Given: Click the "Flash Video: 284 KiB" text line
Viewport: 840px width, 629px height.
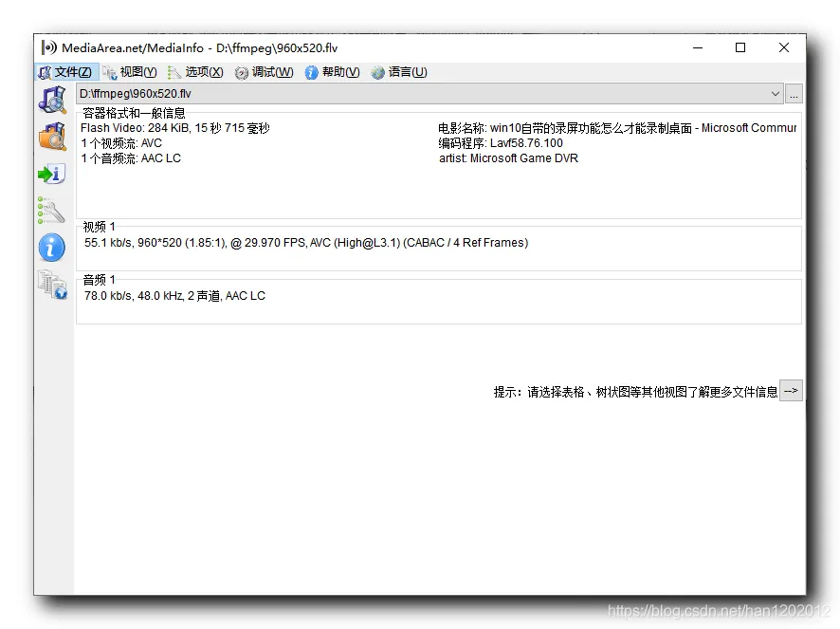Looking at the screenshot, I should click(175, 128).
